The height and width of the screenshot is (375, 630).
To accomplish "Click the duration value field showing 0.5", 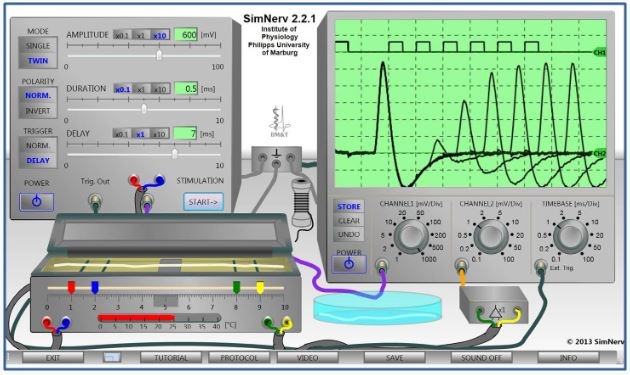I will [186, 88].
